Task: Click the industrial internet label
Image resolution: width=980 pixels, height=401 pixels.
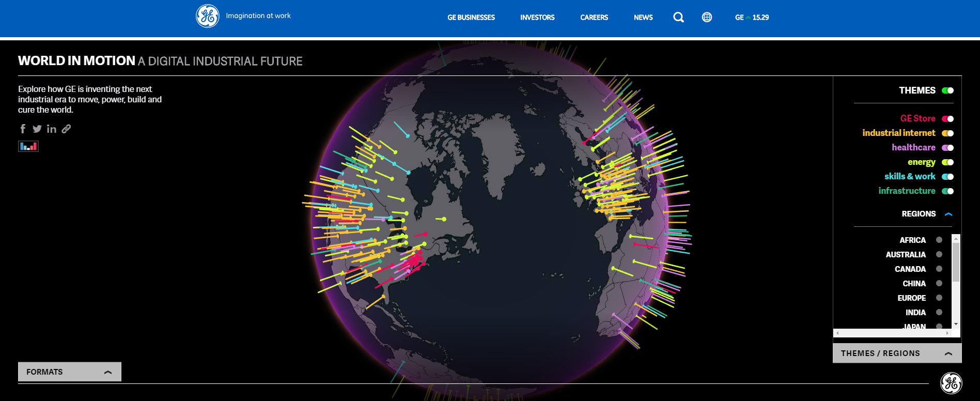Action: point(899,133)
